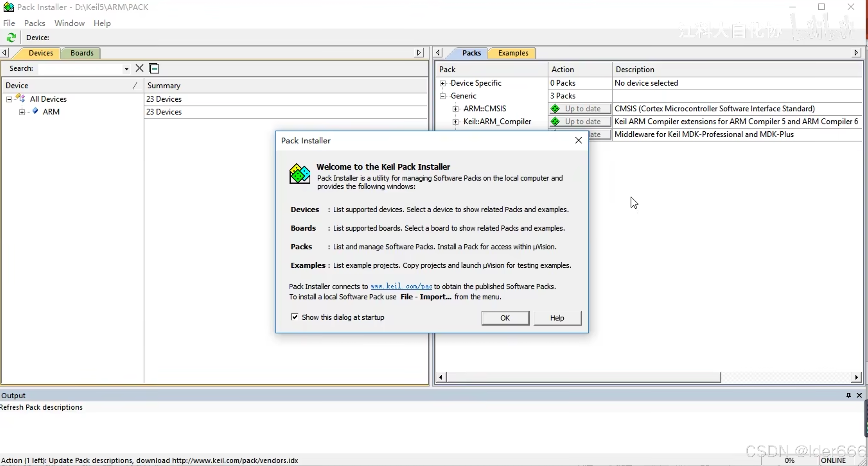Click the green refresh packs icon

(12, 38)
